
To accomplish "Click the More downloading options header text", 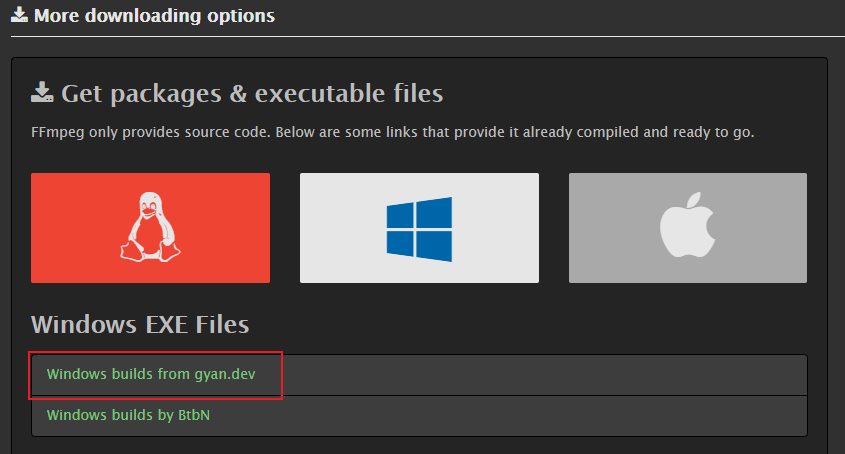I will click(x=154, y=16).
